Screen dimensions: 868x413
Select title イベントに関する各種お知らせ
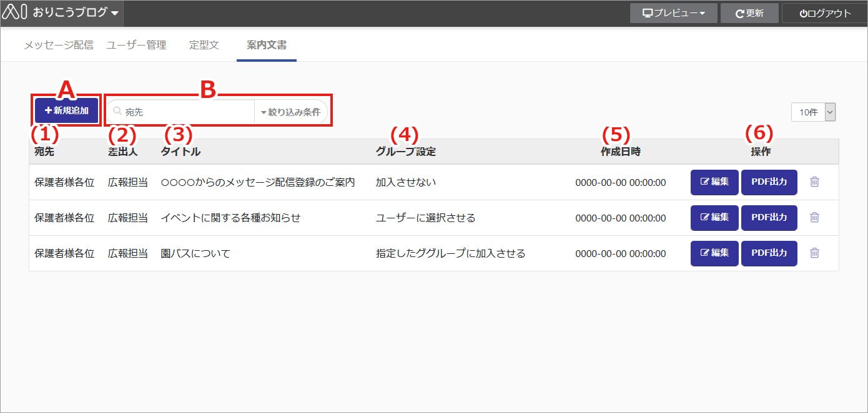pyautogui.click(x=231, y=218)
